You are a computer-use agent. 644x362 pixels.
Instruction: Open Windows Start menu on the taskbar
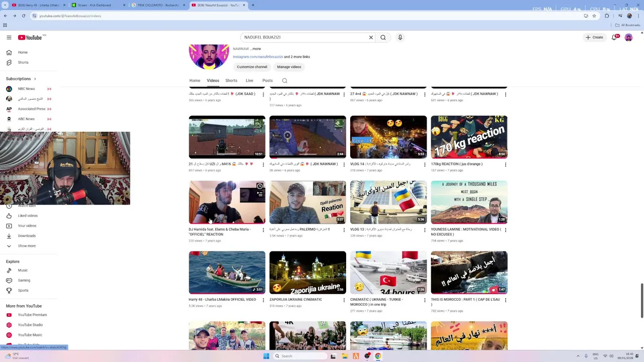tap(266, 356)
